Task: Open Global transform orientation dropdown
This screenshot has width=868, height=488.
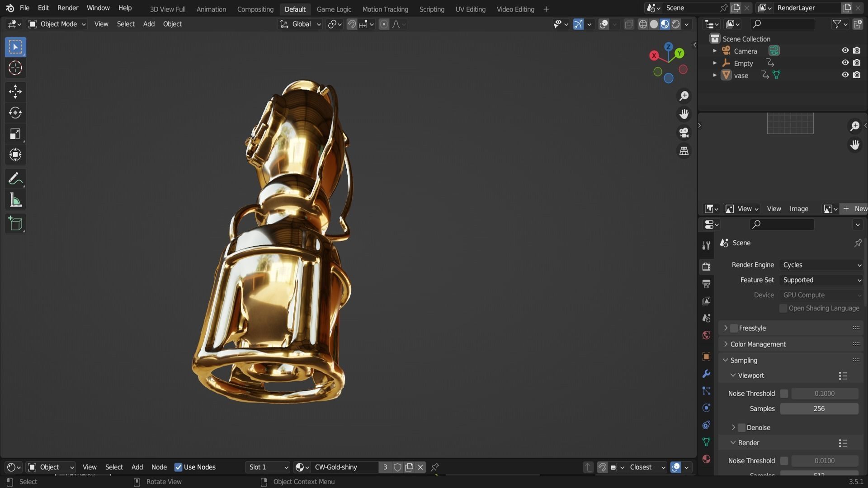Action: pos(300,24)
